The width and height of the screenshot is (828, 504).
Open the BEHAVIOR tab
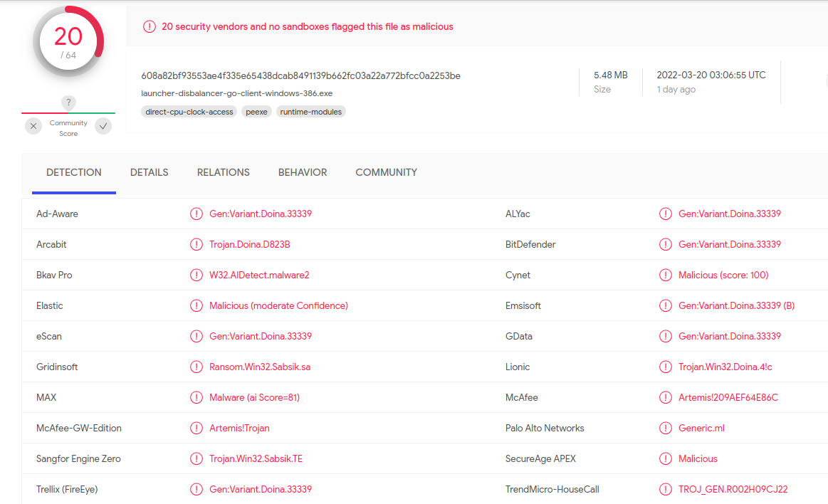tap(303, 172)
